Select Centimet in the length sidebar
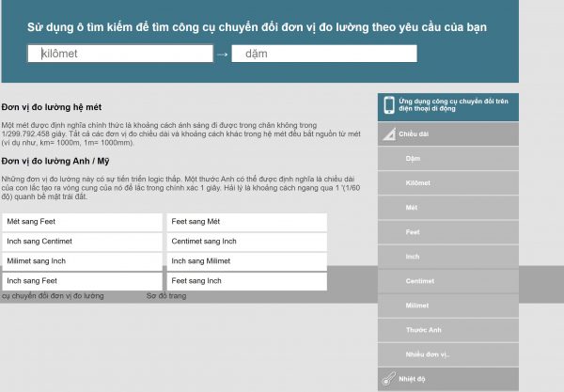 coord(448,281)
